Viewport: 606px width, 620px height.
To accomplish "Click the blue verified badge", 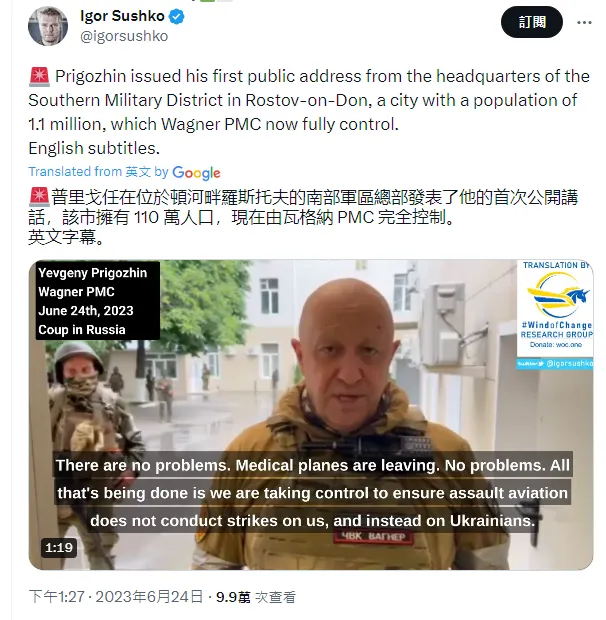I will pyautogui.click(x=177, y=17).
